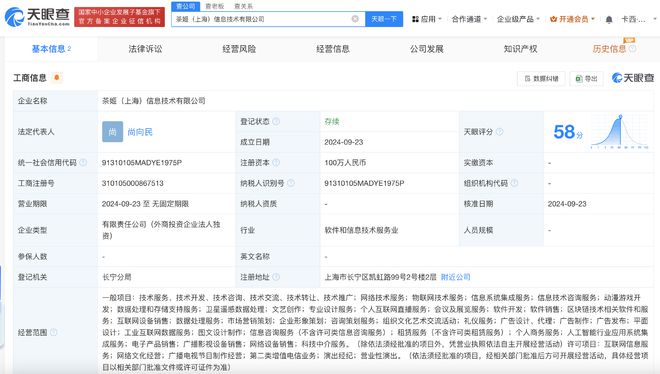
Task: Click registered capital 100万人民币
Action: [345, 162]
